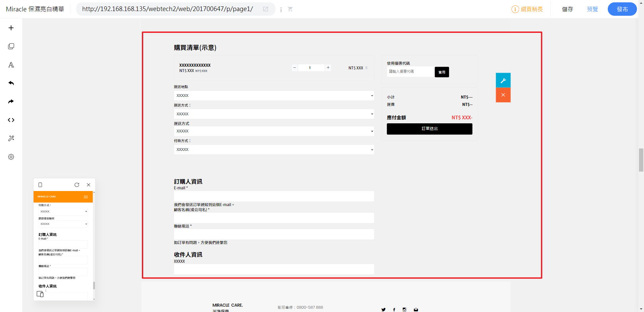Open the pages copy icon in sidebar
Screen dimensions: 644x312
click(x=11, y=46)
